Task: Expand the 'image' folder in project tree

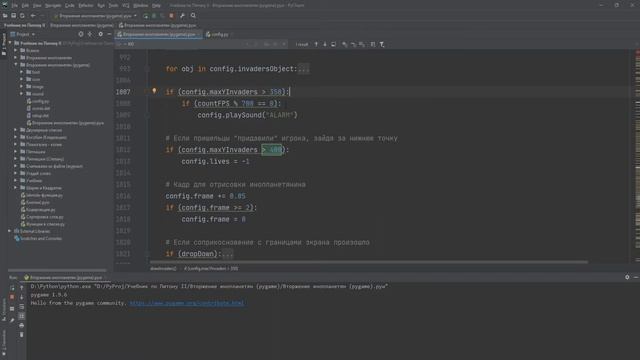Action: click(x=22, y=87)
